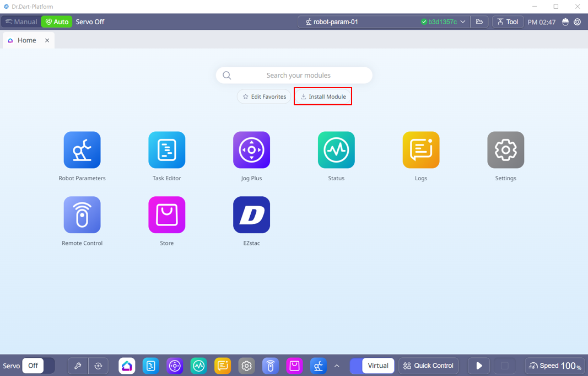Expand the robot-param-01 project dropdown
This screenshot has height=376, width=588.
(x=463, y=22)
